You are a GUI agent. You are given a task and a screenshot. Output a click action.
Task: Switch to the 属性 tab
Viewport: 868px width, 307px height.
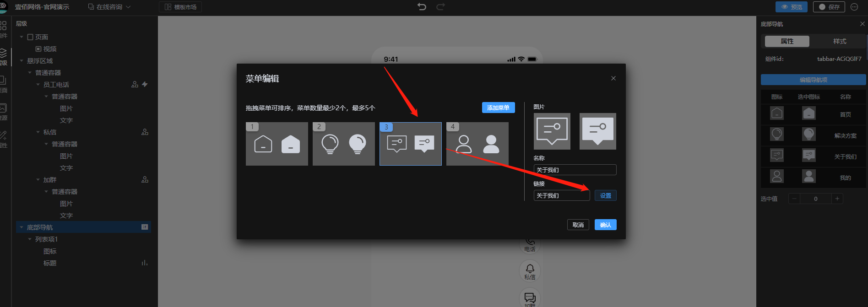point(787,41)
